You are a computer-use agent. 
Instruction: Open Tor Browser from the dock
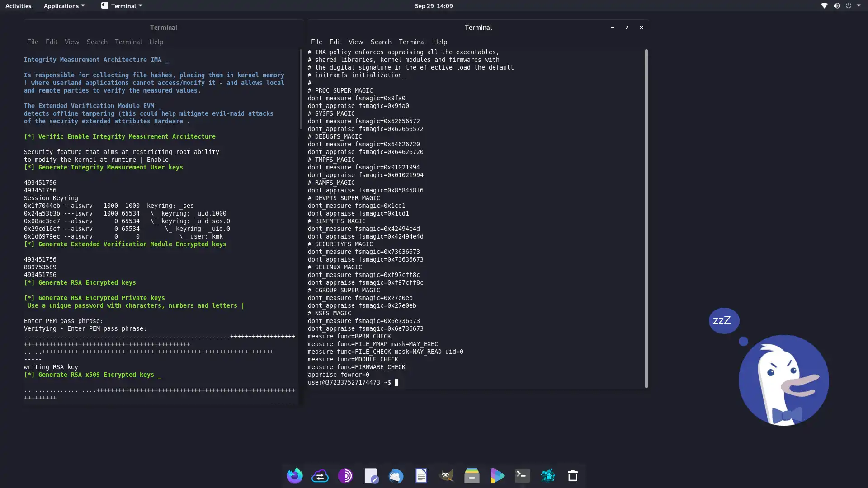345,476
